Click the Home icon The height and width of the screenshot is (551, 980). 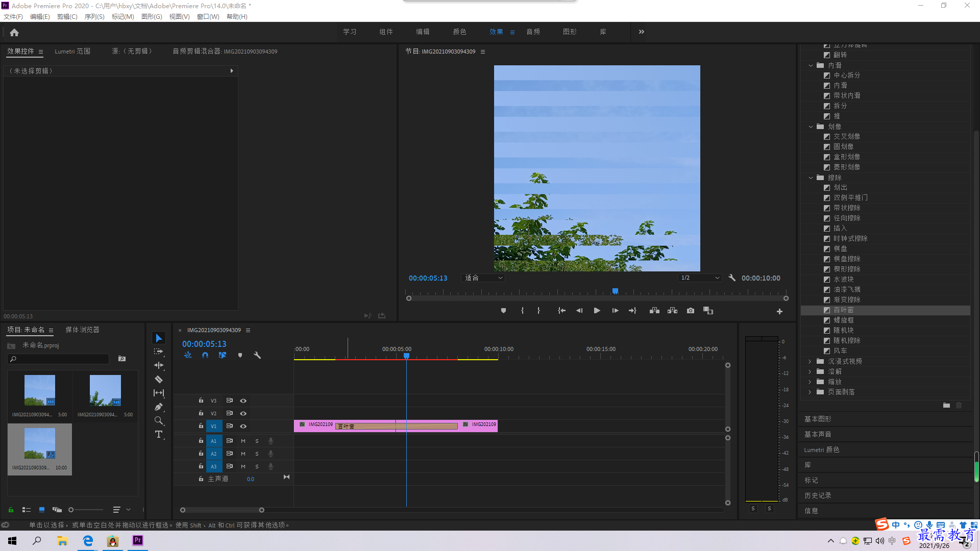tap(14, 32)
